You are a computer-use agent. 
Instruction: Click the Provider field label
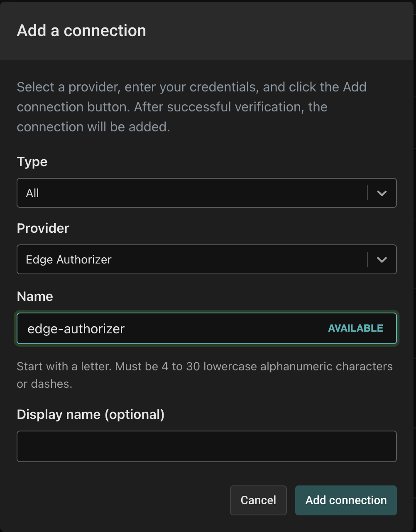click(x=43, y=228)
